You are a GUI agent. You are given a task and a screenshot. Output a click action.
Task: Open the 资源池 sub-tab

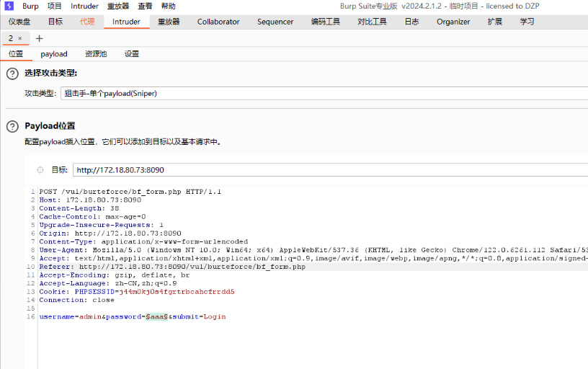pyautogui.click(x=96, y=53)
